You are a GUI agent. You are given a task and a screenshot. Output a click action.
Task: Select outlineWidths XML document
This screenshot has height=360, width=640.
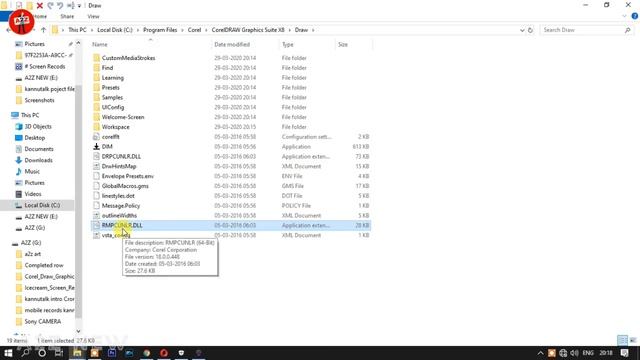[x=119, y=215]
